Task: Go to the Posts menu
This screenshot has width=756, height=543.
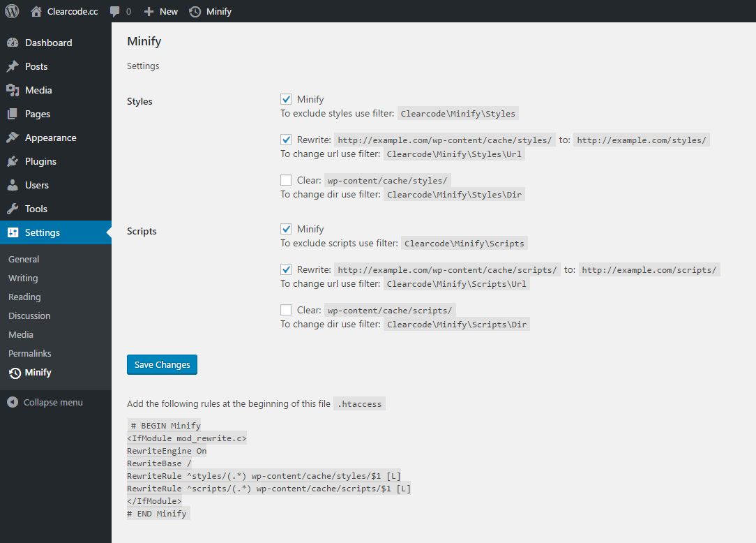Action: click(56, 66)
